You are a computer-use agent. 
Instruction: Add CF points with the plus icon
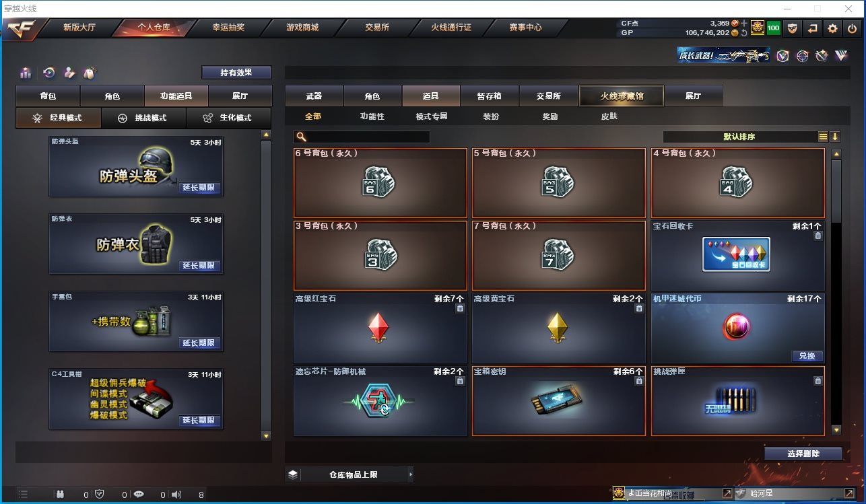744,24
